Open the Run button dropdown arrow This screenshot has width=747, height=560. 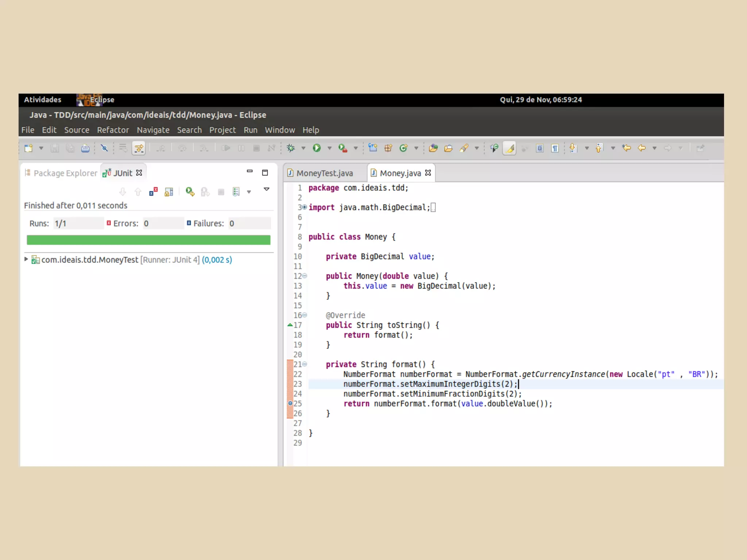(329, 148)
